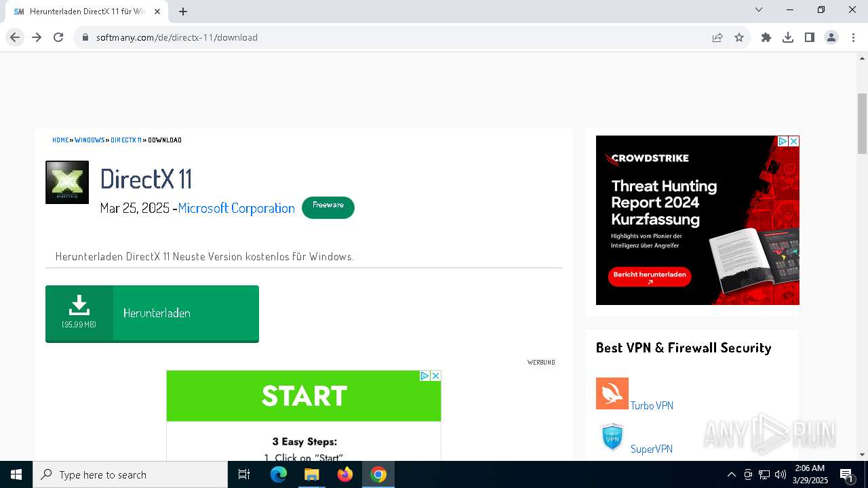Viewport: 868px width, 488px height.
Task: Toggle the browser side panel icon
Action: 810,37
